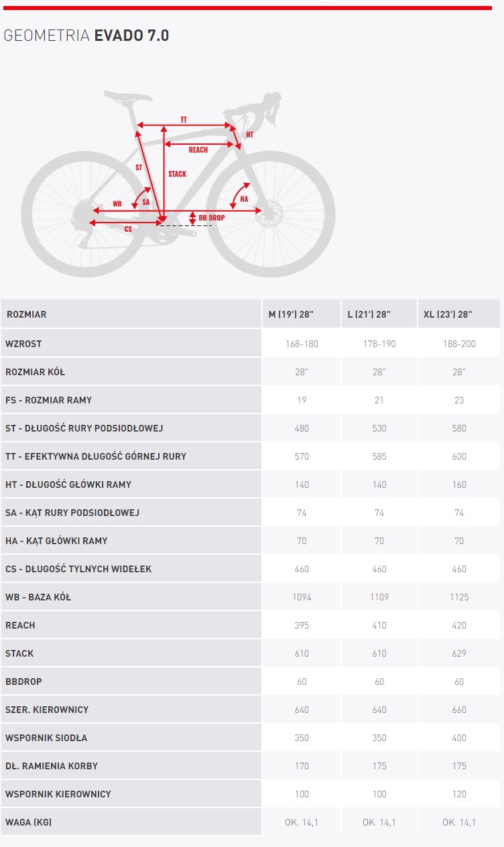
Task: Click the STACK label on bike diagram
Action: click(x=177, y=174)
